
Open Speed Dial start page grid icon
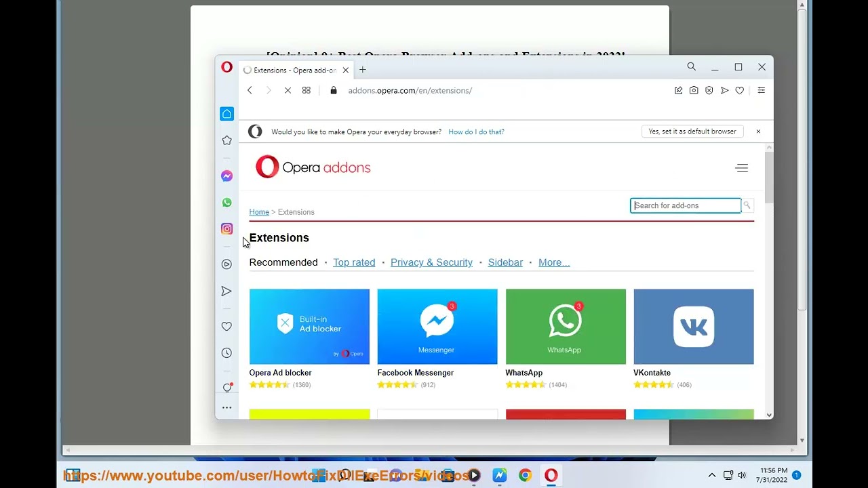[307, 90]
